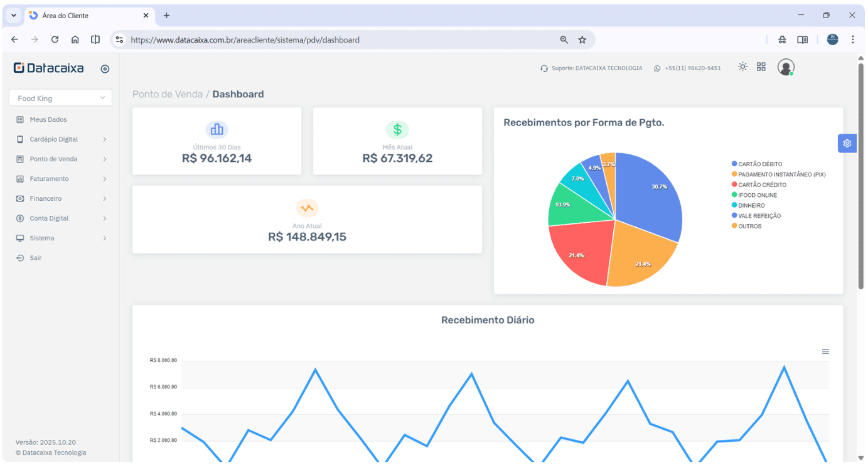Select the Meus Dados sidebar icon
The width and height of the screenshot is (868, 465).
(x=21, y=119)
